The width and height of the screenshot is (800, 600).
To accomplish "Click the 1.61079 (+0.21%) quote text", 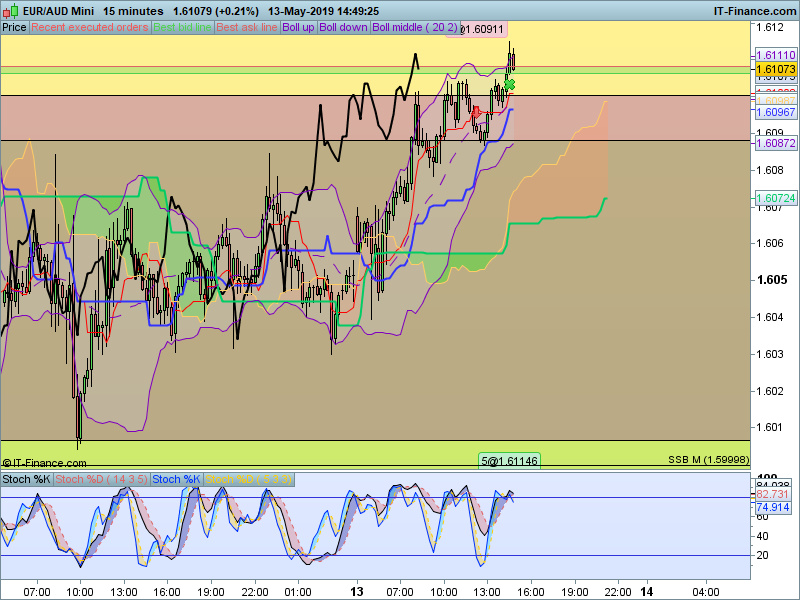I will tap(216, 11).
